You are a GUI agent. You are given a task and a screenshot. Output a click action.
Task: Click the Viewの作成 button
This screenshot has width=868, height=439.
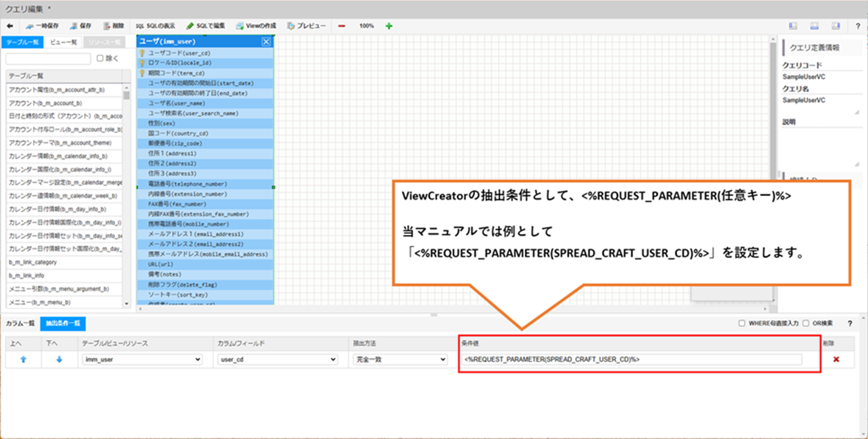[256, 26]
